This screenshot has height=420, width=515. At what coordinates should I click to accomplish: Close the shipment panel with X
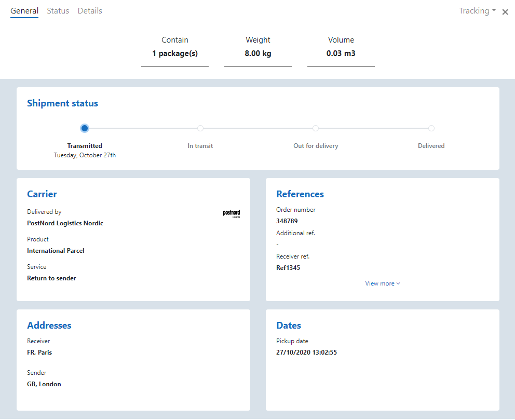(505, 12)
